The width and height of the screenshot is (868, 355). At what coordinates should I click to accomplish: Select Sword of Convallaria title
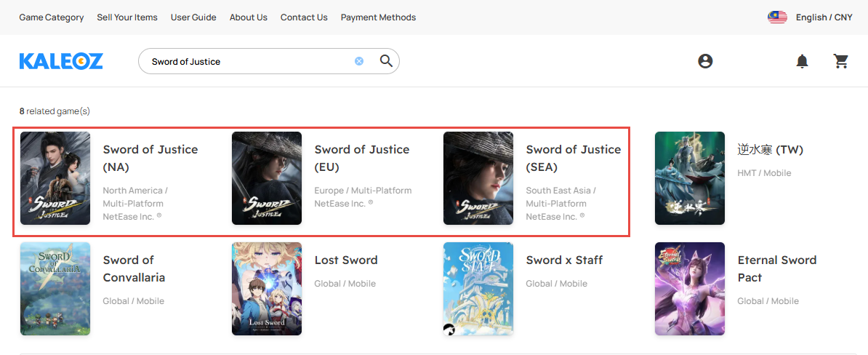(134, 268)
